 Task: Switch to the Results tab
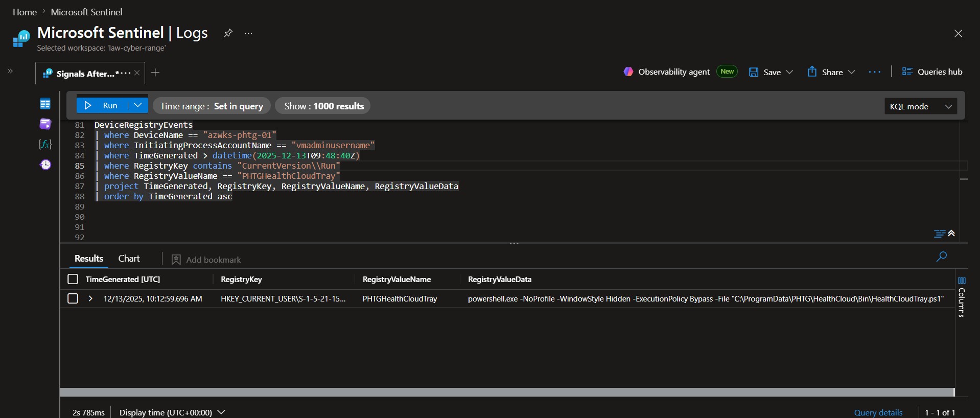coord(89,259)
